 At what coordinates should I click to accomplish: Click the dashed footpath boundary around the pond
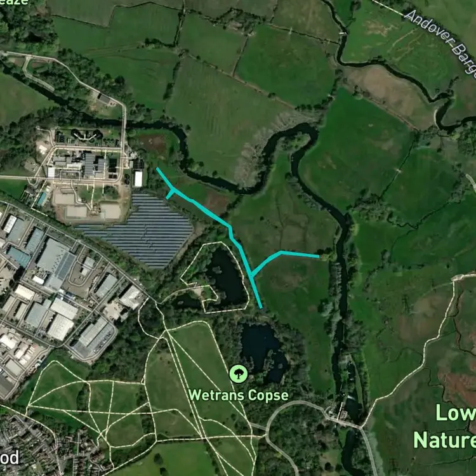[215, 278]
